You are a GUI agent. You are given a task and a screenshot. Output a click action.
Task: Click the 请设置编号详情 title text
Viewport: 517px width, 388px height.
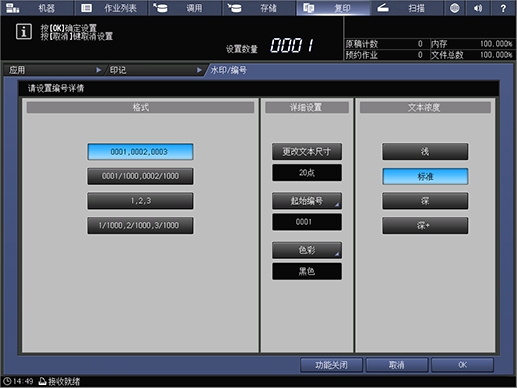pyautogui.click(x=56, y=88)
